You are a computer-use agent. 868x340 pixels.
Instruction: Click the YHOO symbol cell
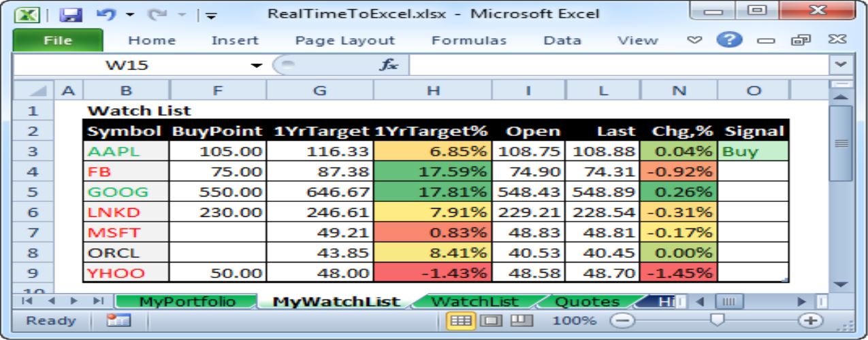pyautogui.click(x=126, y=273)
